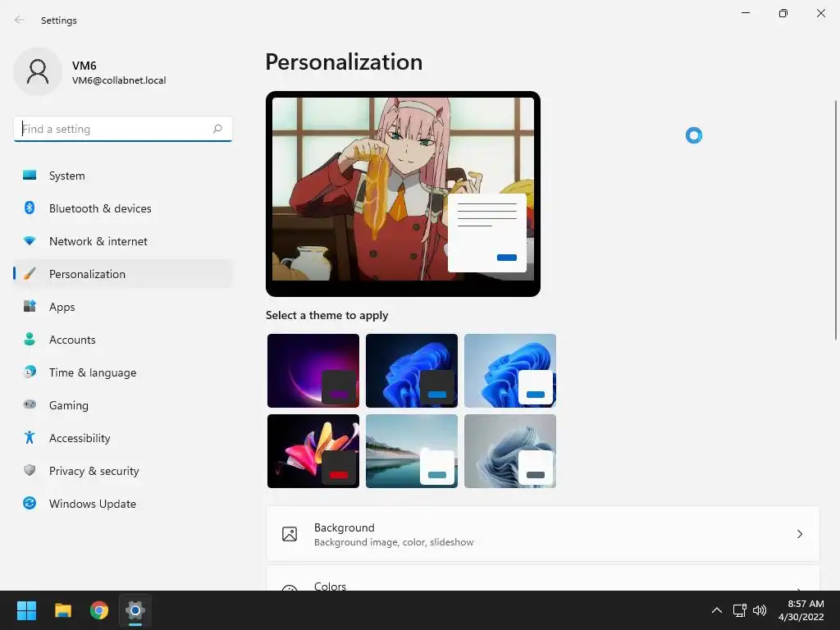Open the Windows Start menu
Image resolution: width=840 pixels, height=630 pixels.
click(x=26, y=610)
